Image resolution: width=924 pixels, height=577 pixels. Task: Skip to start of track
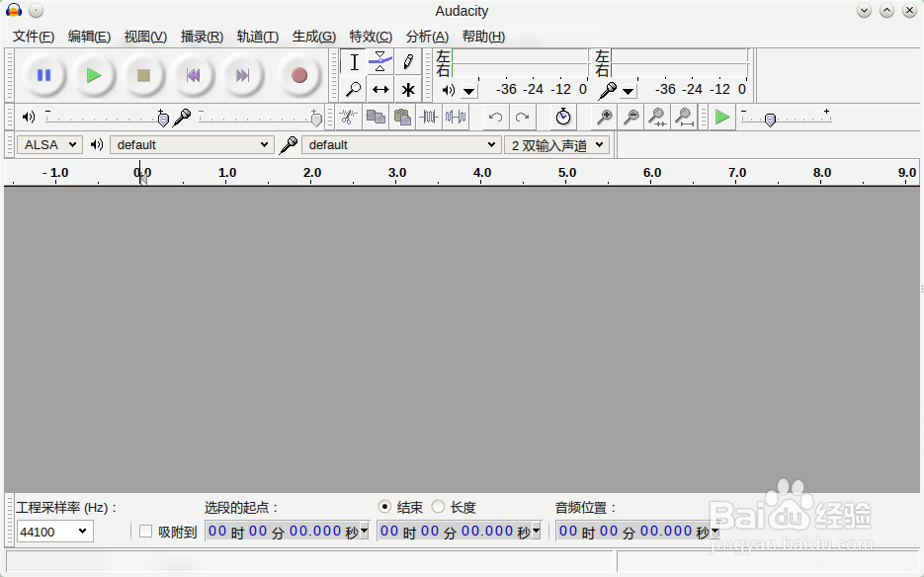193,75
